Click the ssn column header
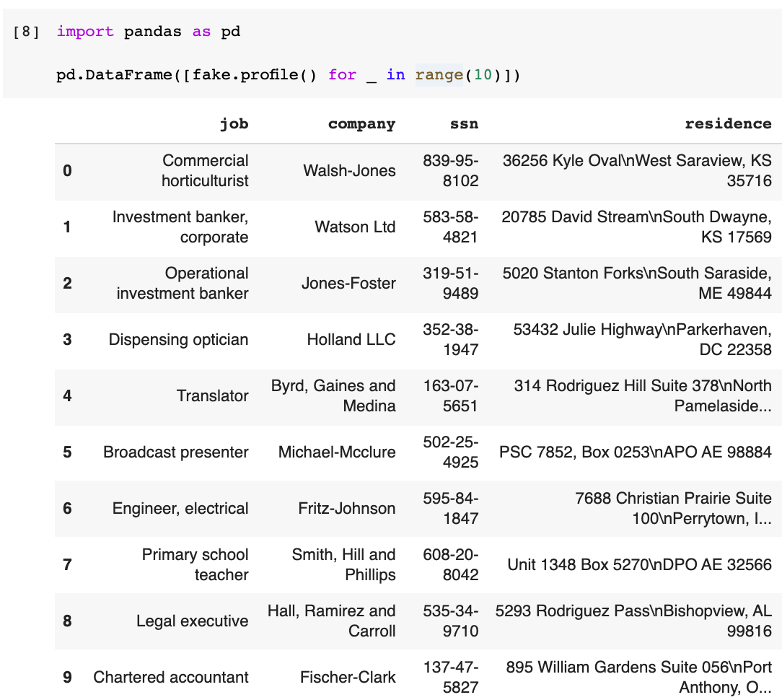The width and height of the screenshot is (782, 700). click(x=464, y=124)
